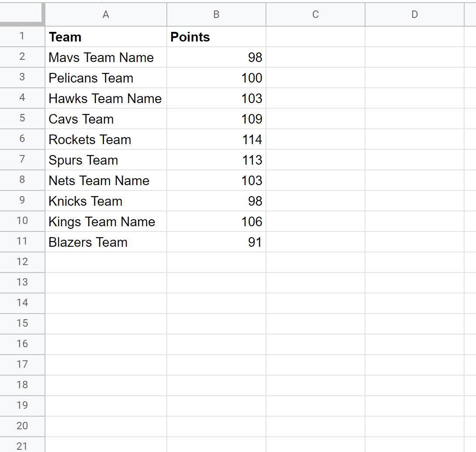Image resolution: width=476 pixels, height=452 pixels.
Task: Click the cell with value 91
Action: click(x=216, y=242)
